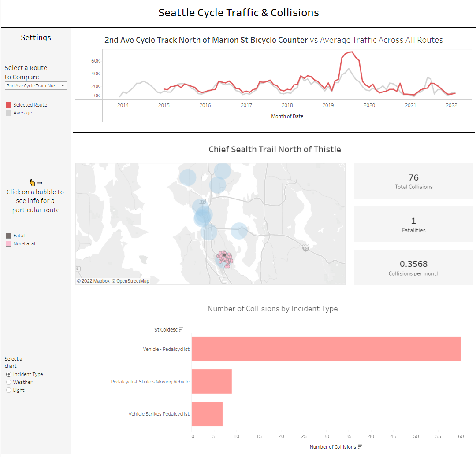The image size is (476, 457).
Task: Select the Incident Type radio button
Action: pos(9,374)
